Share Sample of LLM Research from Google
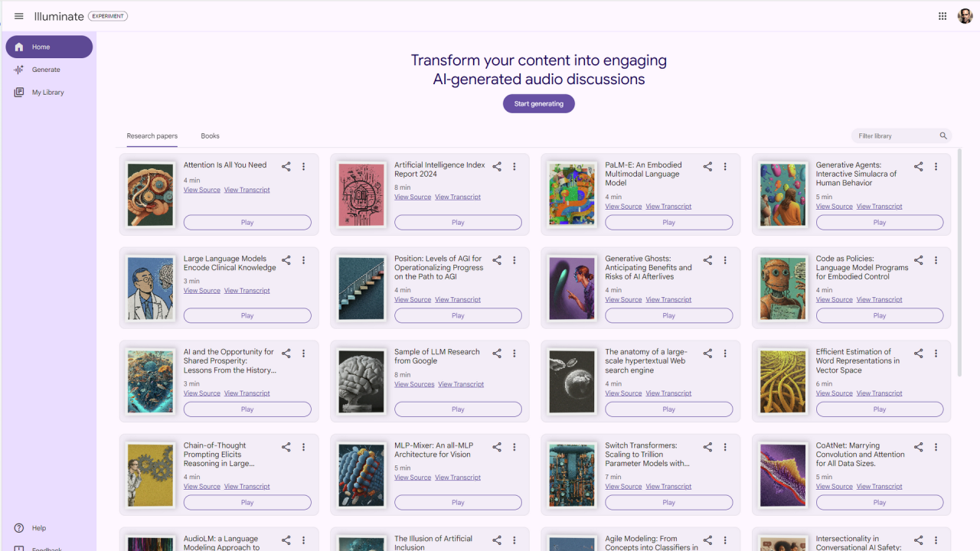The height and width of the screenshot is (551, 980). click(497, 354)
